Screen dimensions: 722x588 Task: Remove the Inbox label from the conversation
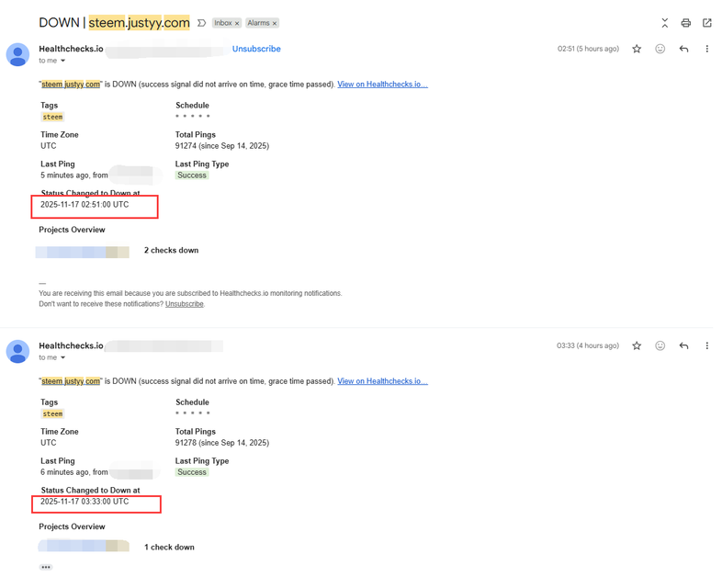237,23
